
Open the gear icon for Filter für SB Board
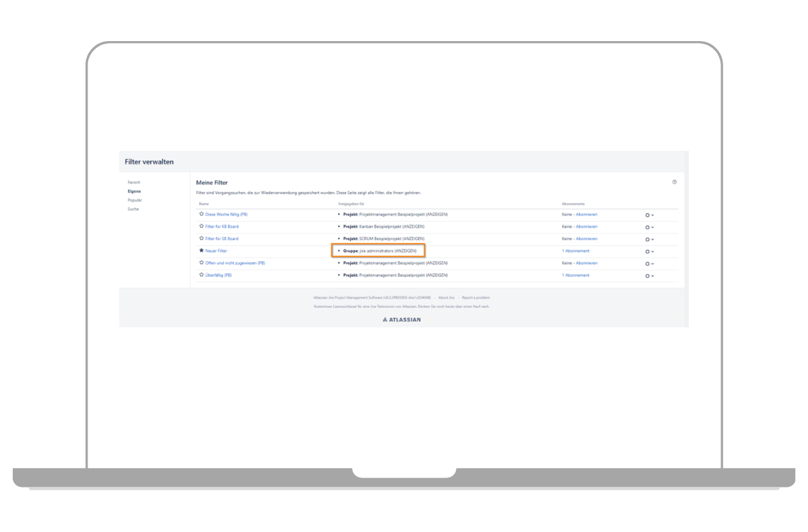[648, 239]
